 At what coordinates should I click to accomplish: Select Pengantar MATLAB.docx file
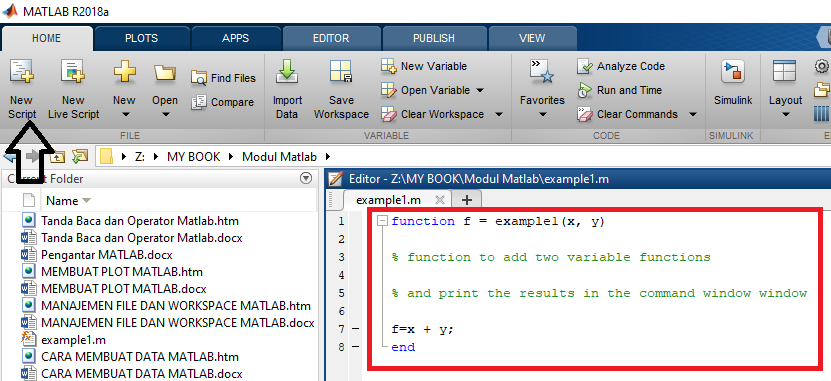pos(107,255)
